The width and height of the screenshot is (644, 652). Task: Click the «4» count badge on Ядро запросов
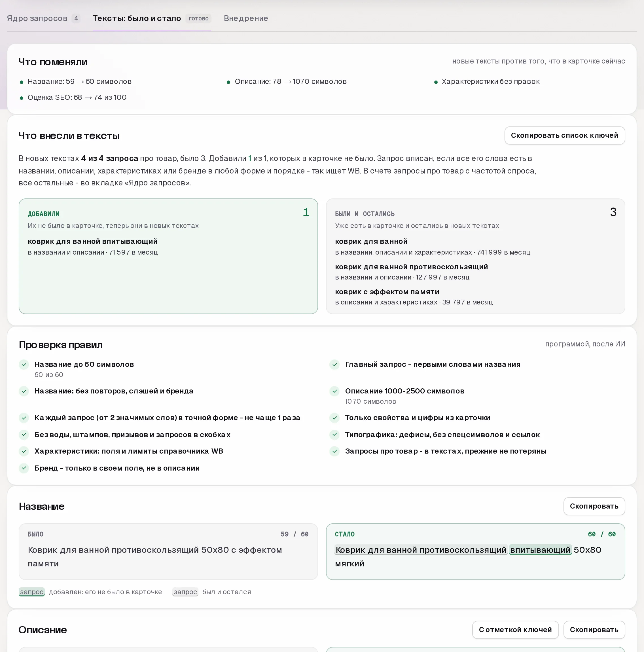click(x=76, y=18)
